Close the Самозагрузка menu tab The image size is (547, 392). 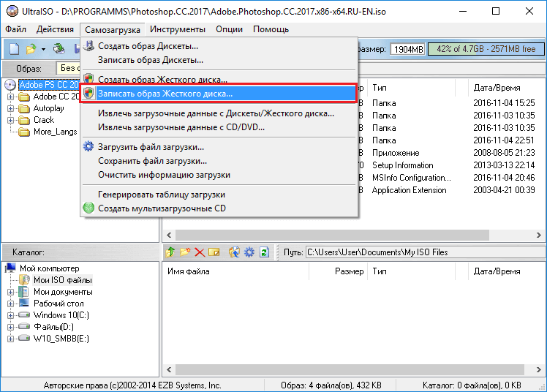(113, 30)
